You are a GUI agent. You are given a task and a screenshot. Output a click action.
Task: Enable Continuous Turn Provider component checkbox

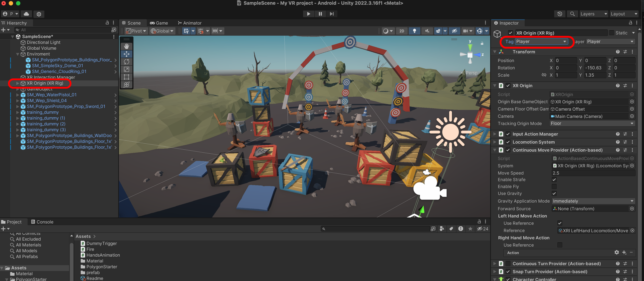tap(508, 264)
